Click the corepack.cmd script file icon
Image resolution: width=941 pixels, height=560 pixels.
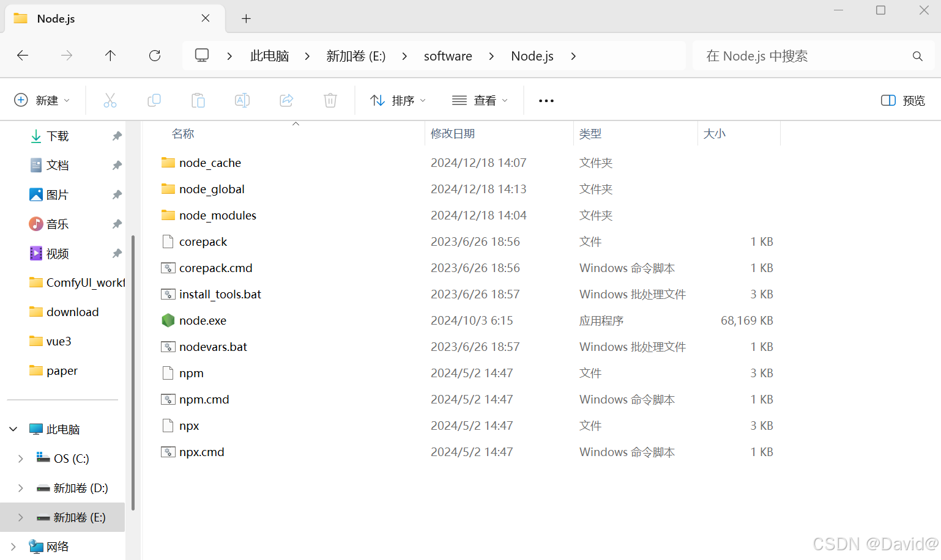click(x=168, y=268)
